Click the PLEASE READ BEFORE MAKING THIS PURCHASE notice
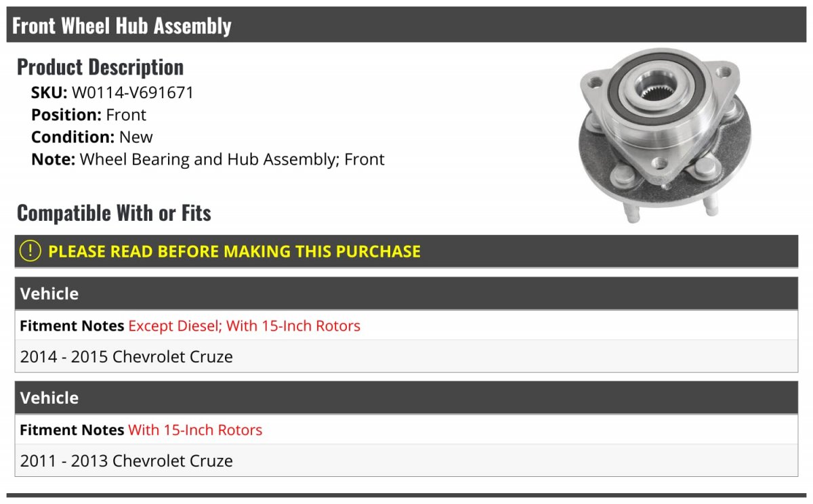The image size is (813, 504). (234, 251)
